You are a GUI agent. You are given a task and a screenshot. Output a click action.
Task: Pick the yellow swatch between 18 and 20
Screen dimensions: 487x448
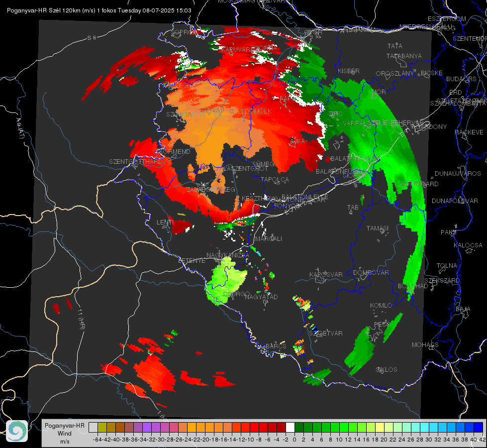pos(380,428)
